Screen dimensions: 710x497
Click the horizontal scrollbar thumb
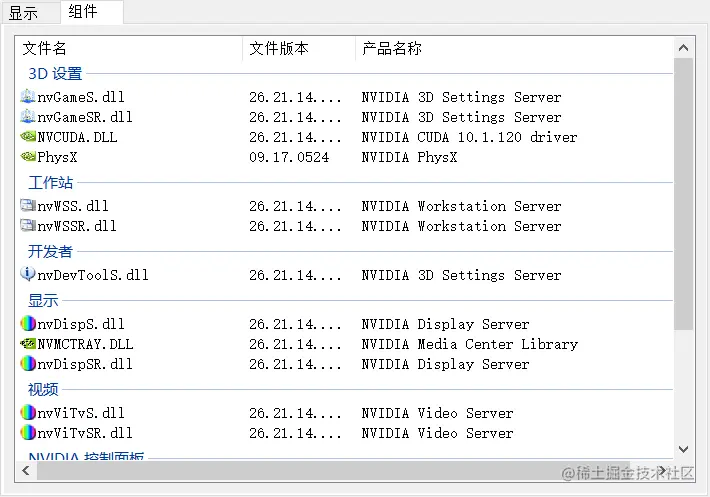[333, 471]
